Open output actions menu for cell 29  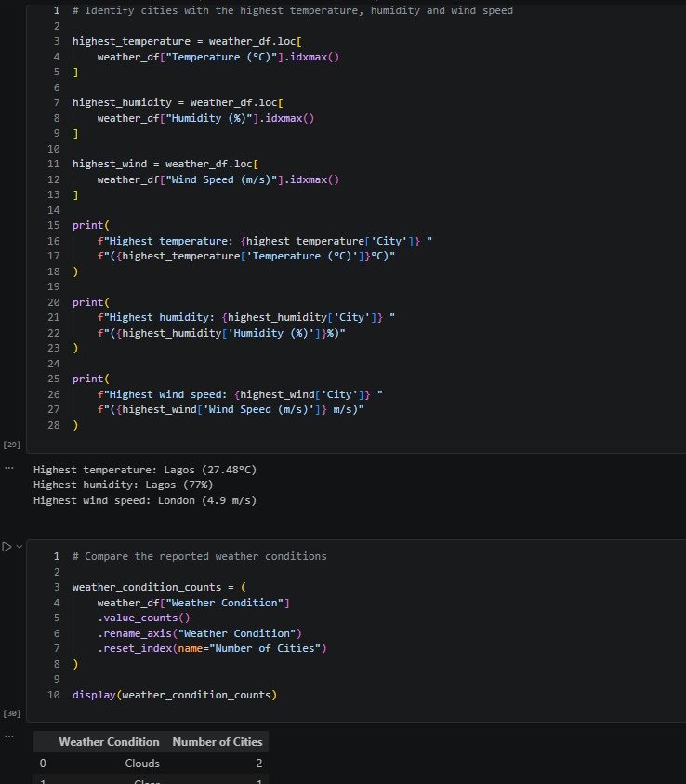[x=9, y=468]
